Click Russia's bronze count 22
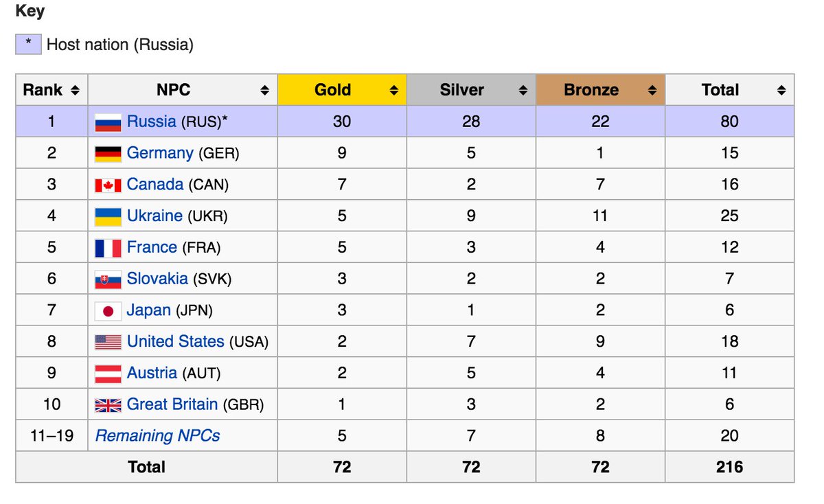This screenshot has height=504, width=824. point(600,122)
